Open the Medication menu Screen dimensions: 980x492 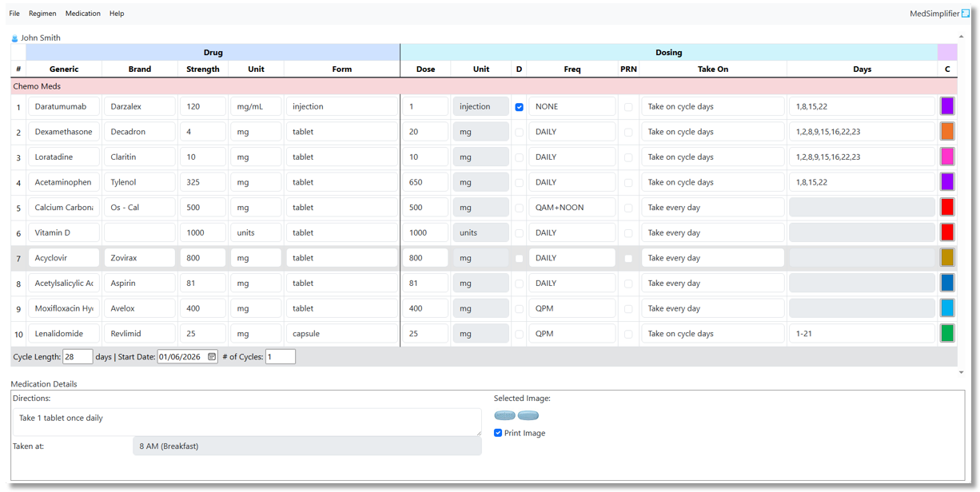coord(83,14)
